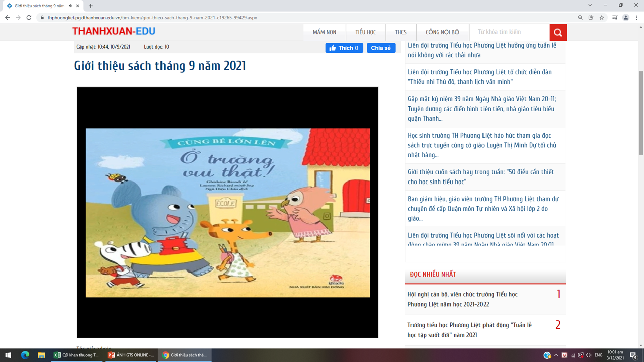Open most-read item Hội nghị cán bộ, viên chức

pos(462,299)
